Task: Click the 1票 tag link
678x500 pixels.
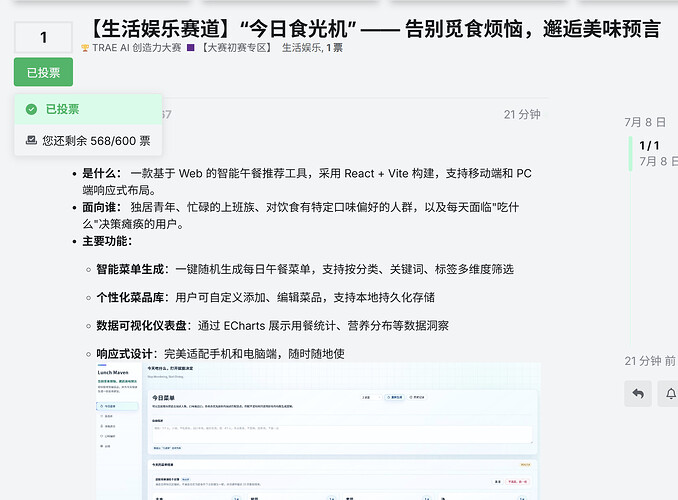Action: [334, 48]
